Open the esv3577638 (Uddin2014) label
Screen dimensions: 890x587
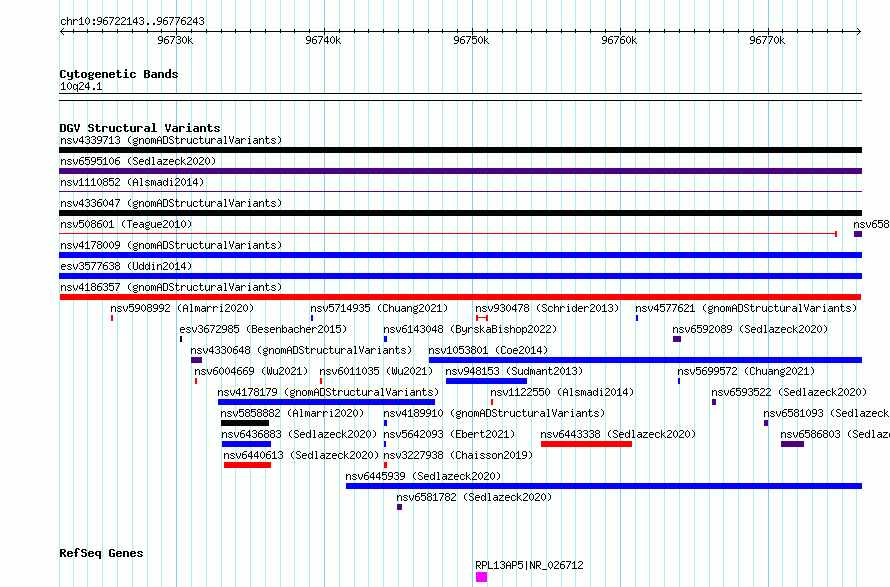126,266
